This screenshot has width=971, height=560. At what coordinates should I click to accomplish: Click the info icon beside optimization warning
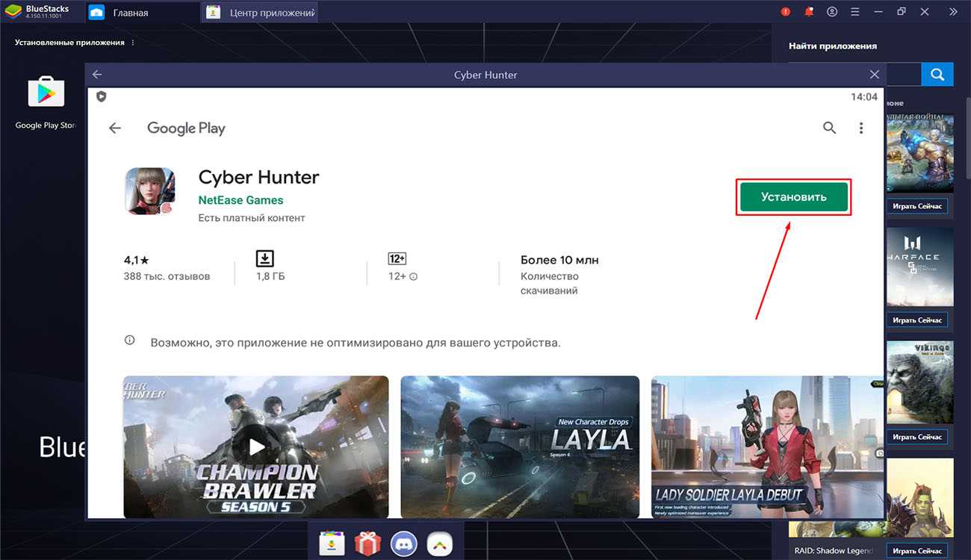(130, 340)
